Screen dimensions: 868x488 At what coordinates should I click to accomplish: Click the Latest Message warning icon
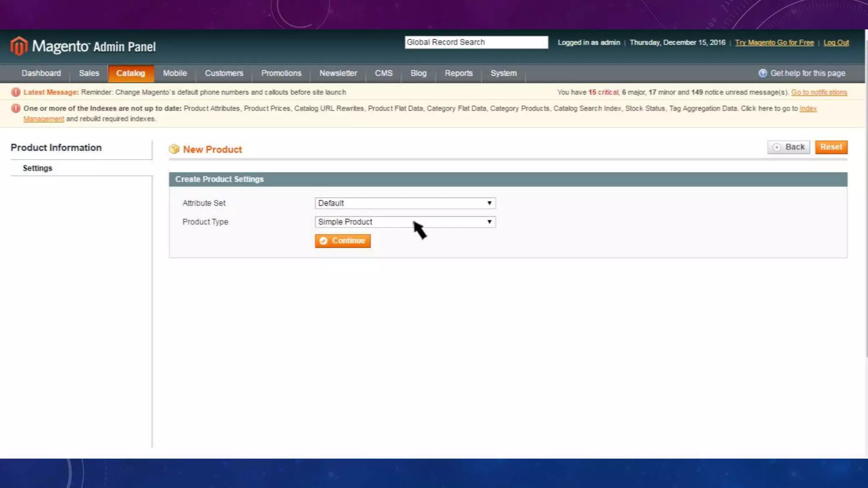[16, 92]
